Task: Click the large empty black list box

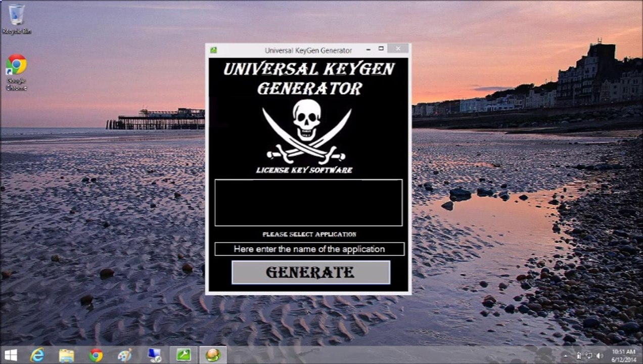Action: [308, 202]
